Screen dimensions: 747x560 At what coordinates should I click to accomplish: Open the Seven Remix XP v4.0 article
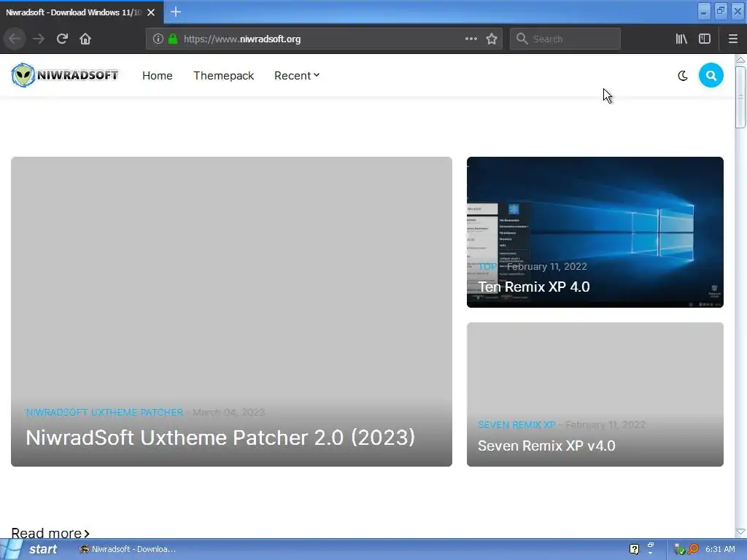click(x=546, y=446)
